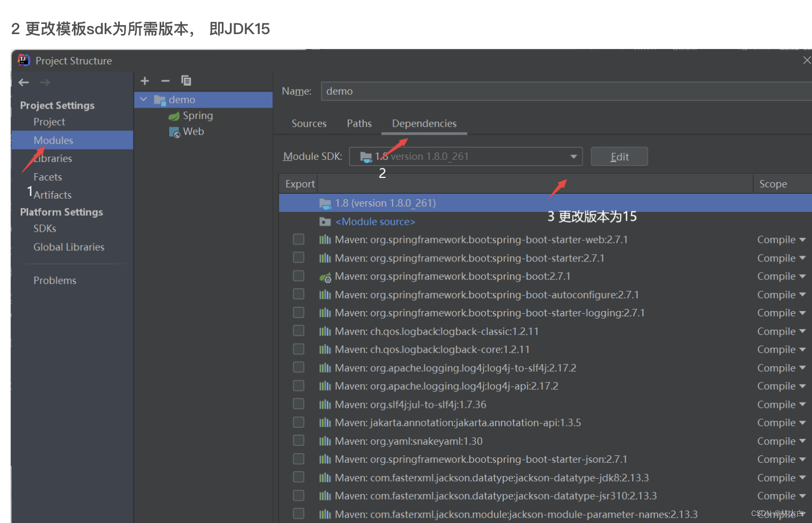Click library icon for jakarta.annotation-api
Image resolution: width=812 pixels, height=523 pixels.
tap(325, 423)
